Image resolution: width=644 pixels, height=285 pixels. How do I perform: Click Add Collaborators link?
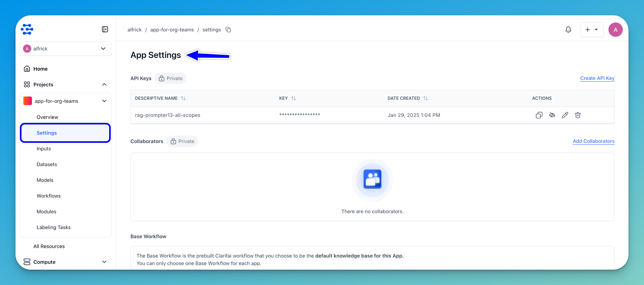tap(594, 141)
